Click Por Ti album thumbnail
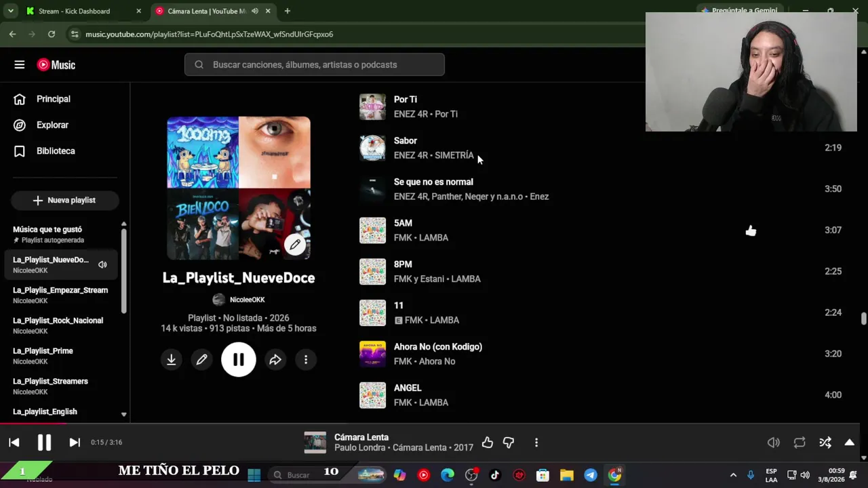 (372, 107)
